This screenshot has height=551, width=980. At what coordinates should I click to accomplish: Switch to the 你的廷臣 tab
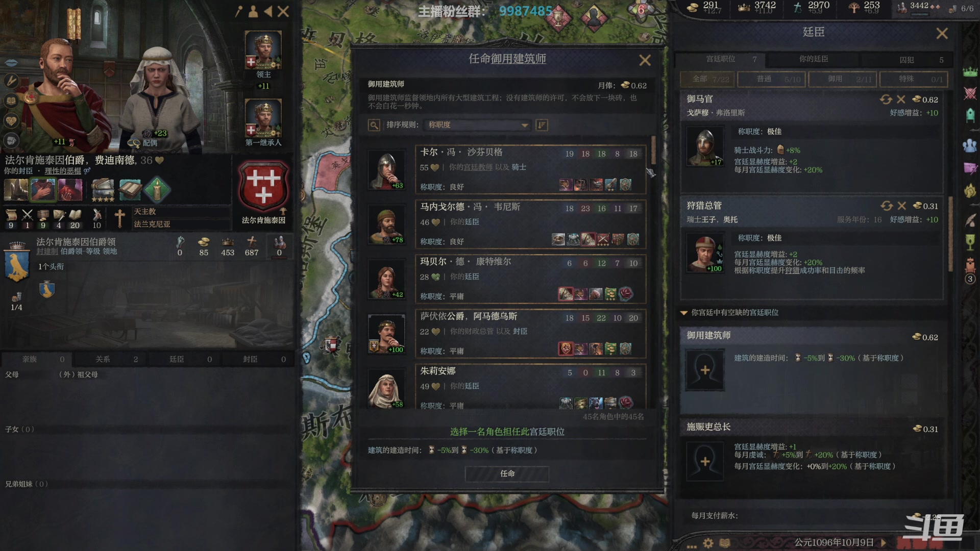pos(814,59)
